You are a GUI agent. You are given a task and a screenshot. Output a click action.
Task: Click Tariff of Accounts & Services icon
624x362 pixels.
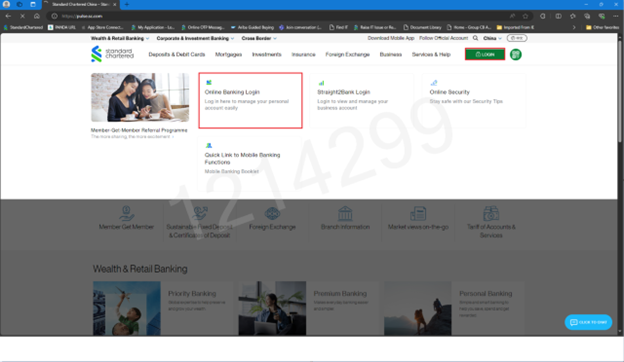[x=491, y=214]
